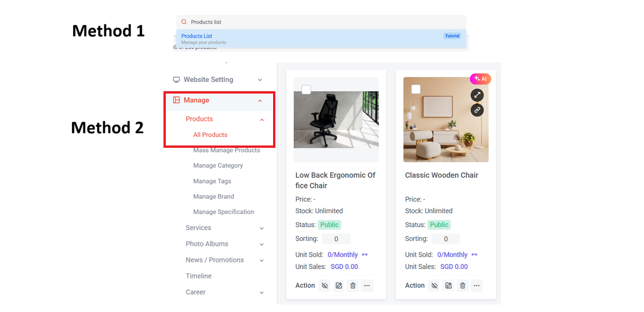Open Manage Category from the sidebar
The width and height of the screenshot is (644, 312).
[218, 165]
